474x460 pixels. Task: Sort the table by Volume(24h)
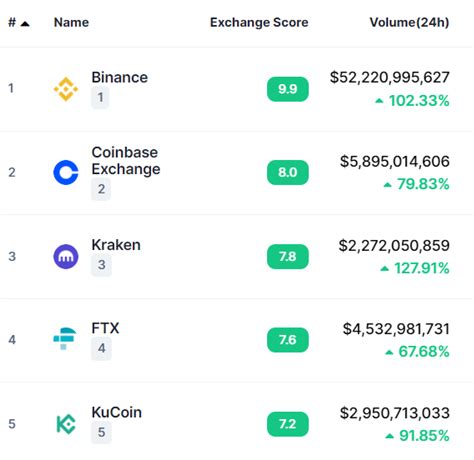[x=409, y=22]
